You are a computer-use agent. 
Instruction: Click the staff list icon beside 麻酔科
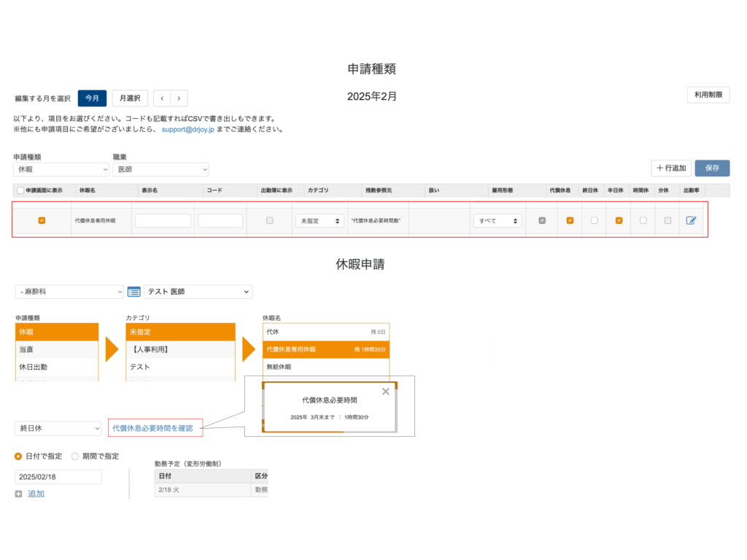pos(133,292)
